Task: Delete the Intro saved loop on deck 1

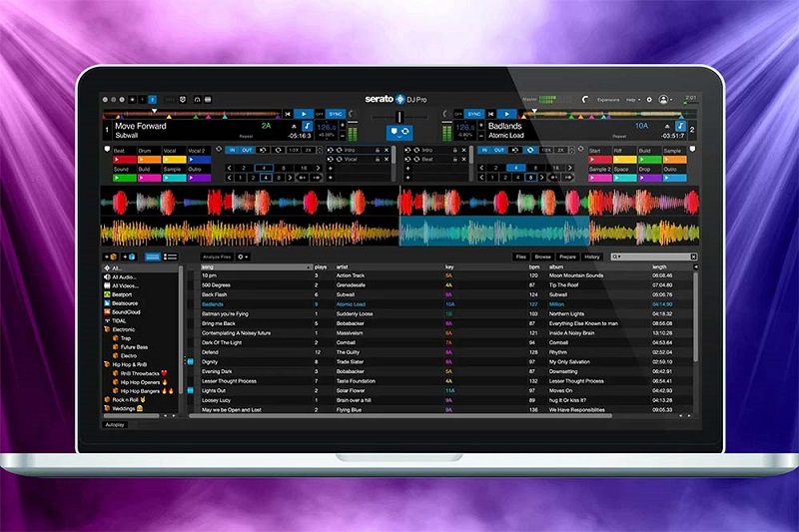Action: [x=387, y=150]
